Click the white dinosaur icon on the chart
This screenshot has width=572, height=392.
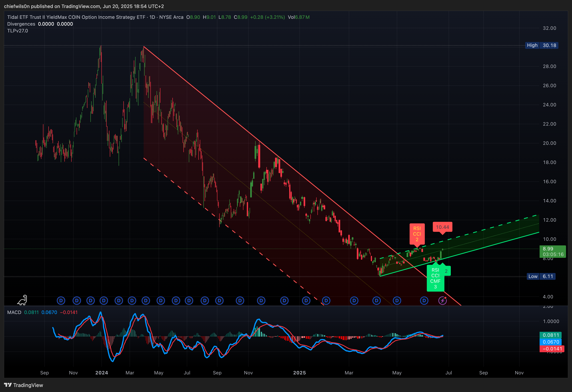pos(22,300)
